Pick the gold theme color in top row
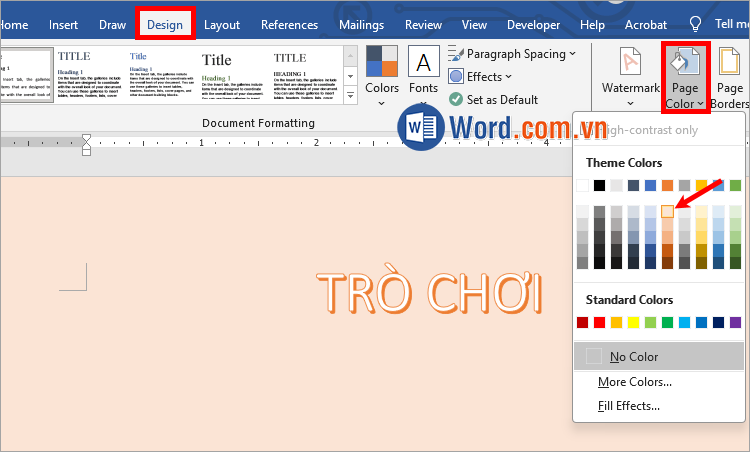The height and width of the screenshot is (452, 750). coord(701,185)
